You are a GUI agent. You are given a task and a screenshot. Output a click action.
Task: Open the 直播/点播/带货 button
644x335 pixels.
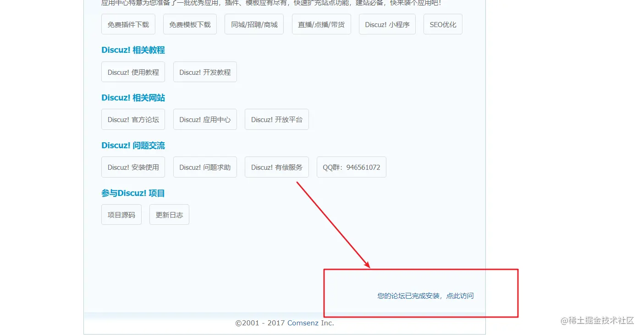321,24
